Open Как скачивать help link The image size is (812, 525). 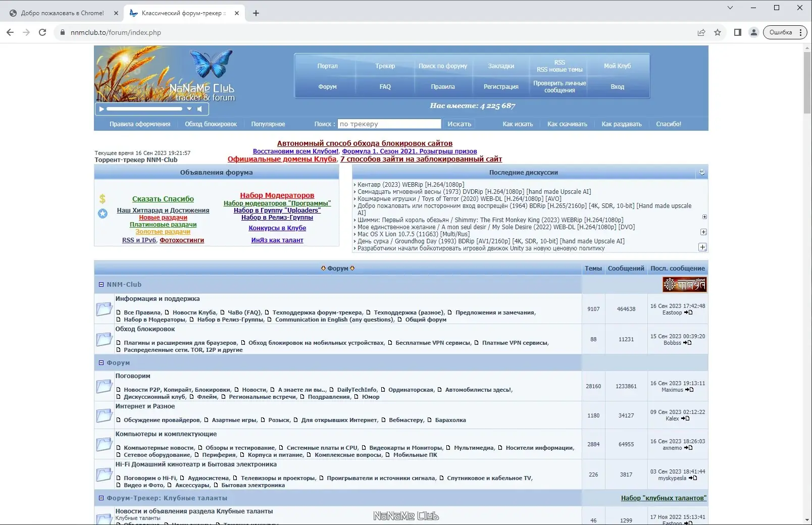click(x=567, y=124)
